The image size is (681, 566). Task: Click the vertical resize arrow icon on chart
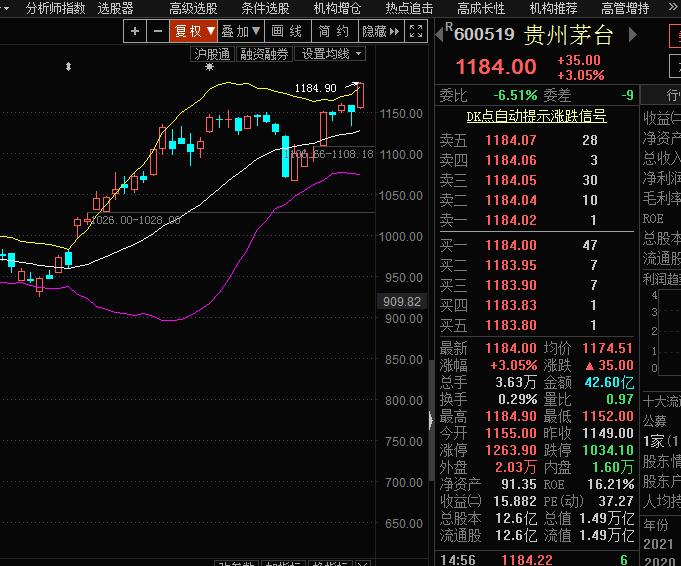68,66
